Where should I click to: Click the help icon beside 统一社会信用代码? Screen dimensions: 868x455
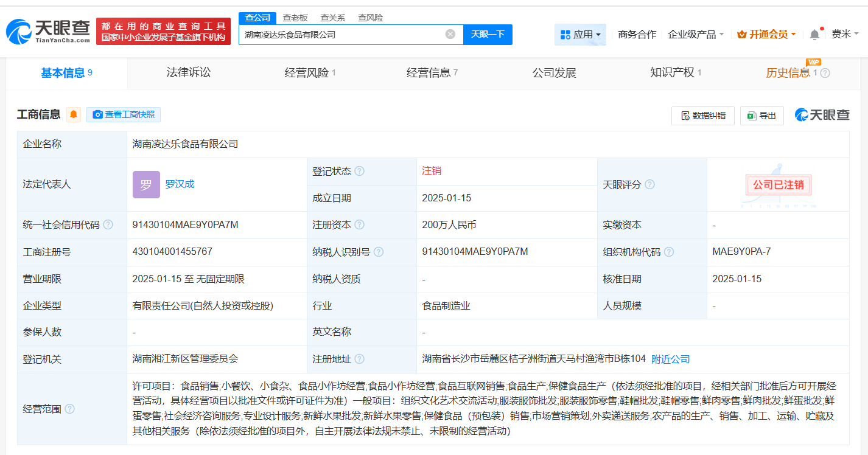click(x=108, y=224)
